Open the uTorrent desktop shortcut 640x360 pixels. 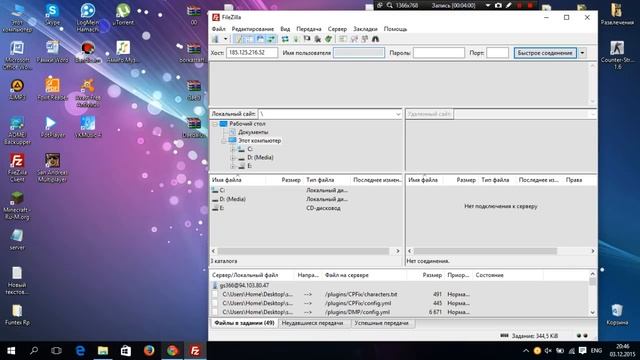tap(123, 14)
